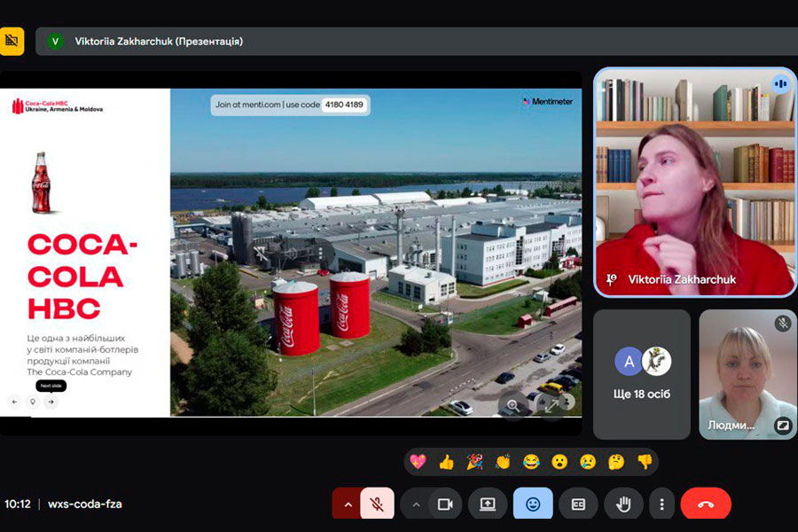Image resolution: width=798 pixels, height=532 pixels.
Task: React with the clapping hands emoji
Action: point(503,461)
